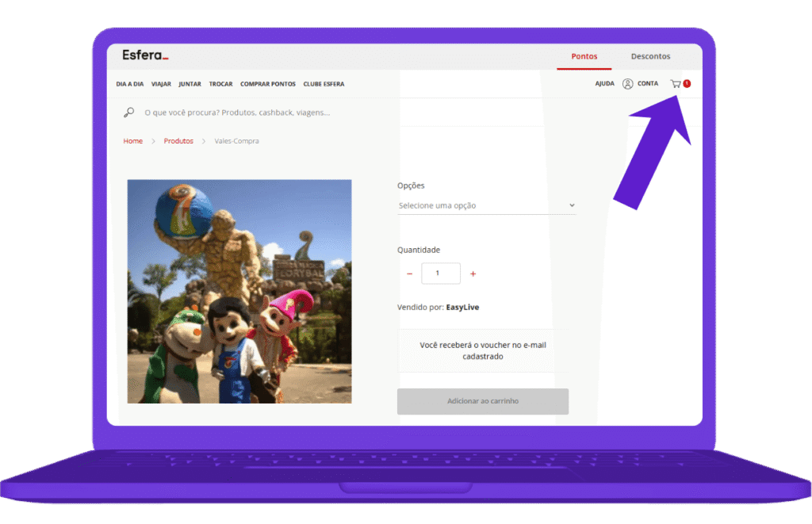
Task: Select Comprar Pontos in navigation
Action: pyautogui.click(x=268, y=84)
